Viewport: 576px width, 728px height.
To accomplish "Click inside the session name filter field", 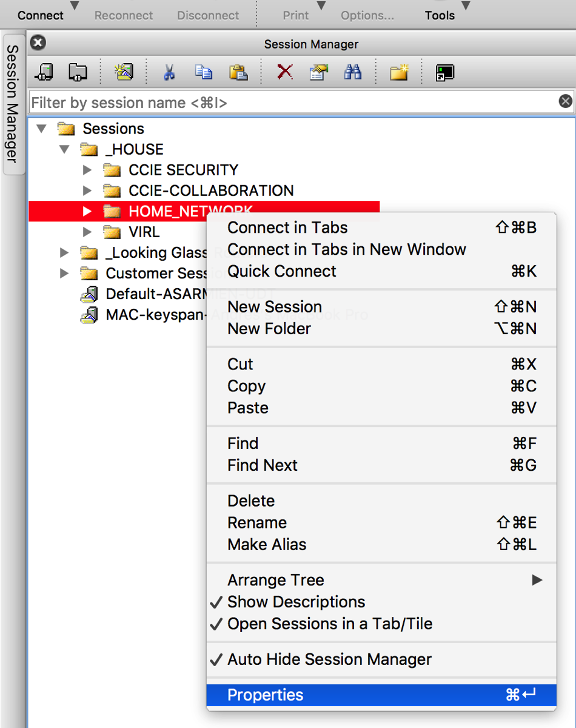I will (291, 103).
